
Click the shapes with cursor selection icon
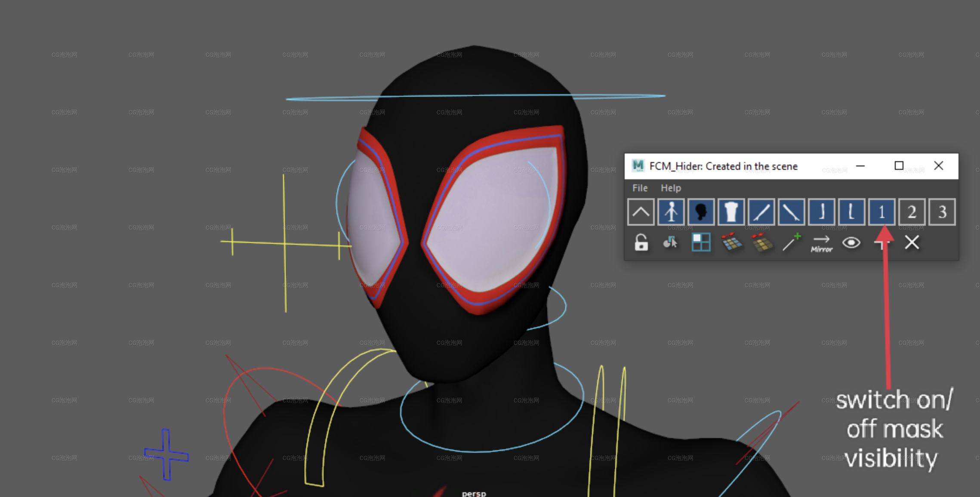pos(670,243)
